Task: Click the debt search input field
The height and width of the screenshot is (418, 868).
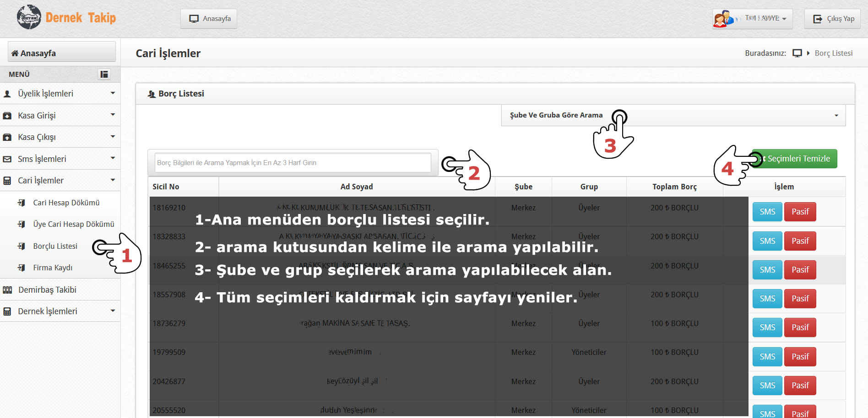Action: [293, 163]
